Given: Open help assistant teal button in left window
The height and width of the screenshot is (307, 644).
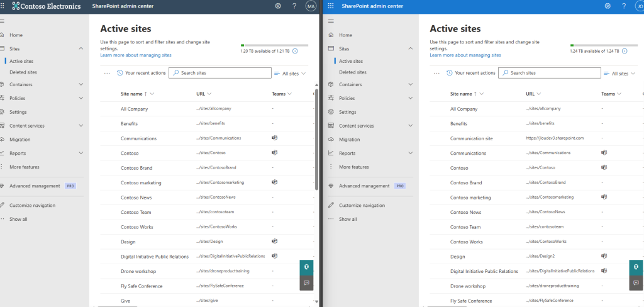Looking at the screenshot, I should pyautogui.click(x=306, y=267).
